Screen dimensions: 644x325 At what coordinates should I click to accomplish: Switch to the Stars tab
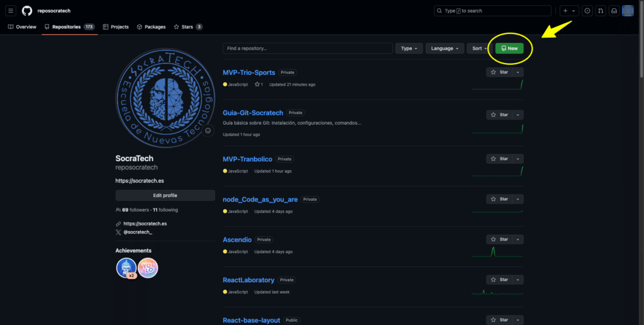coord(188,26)
